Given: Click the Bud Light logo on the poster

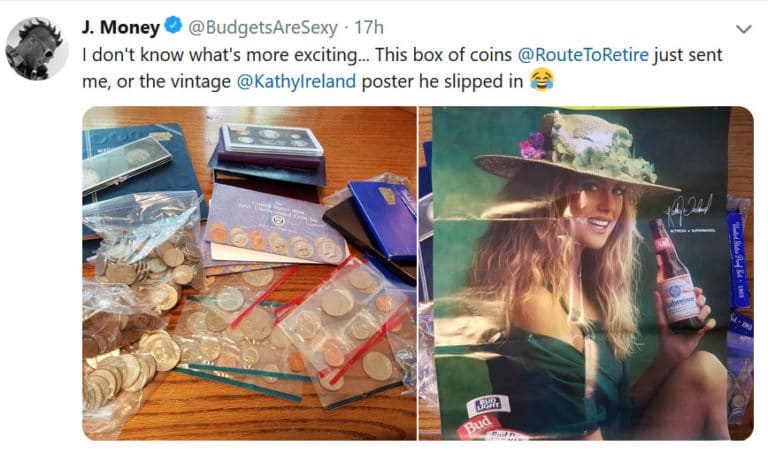Looking at the screenshot, I should coord(487,407).
